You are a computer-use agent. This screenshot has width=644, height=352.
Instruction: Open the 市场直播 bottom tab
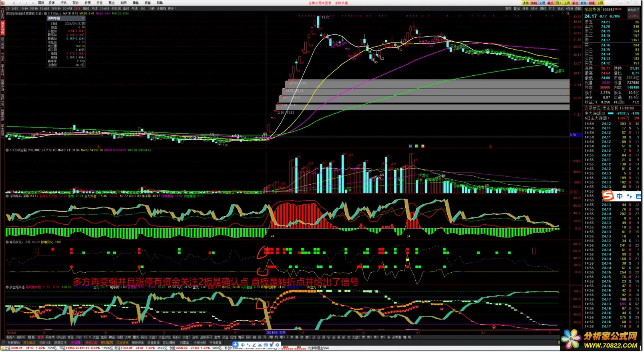[x=215, y=343]
